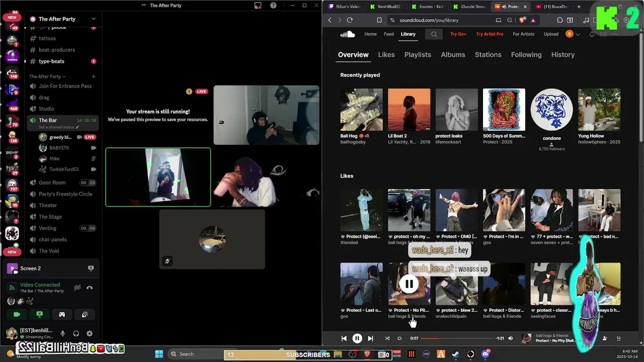Open the 500 Days of Summer thumbnail
Image resolution: width=644 pixels, height=362 pixels.
[504, 110]
